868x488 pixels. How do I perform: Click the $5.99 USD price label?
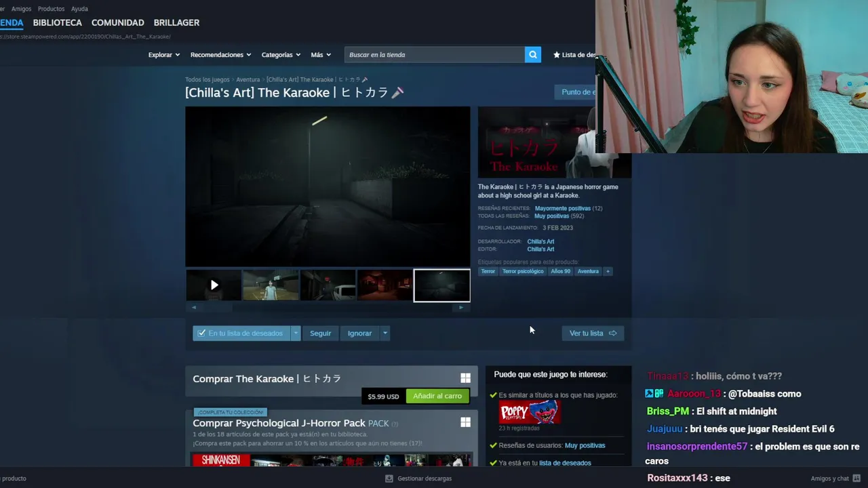coord(383,396)
